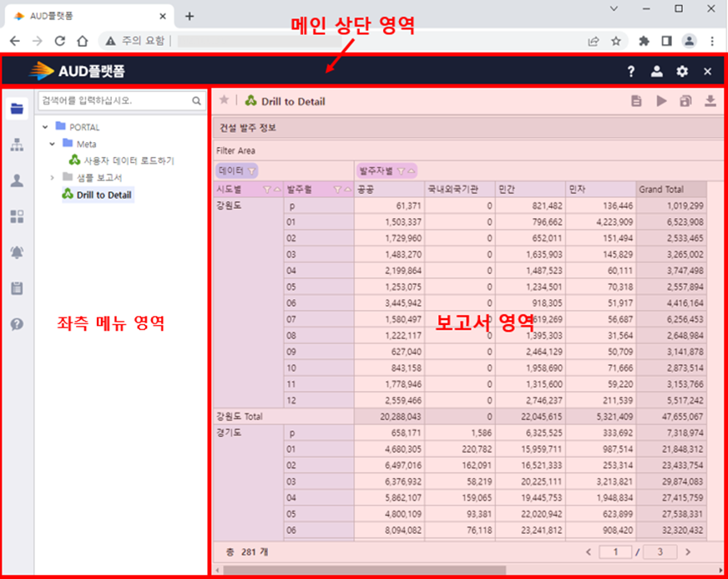Run the report with the play icon

(661, 101)
